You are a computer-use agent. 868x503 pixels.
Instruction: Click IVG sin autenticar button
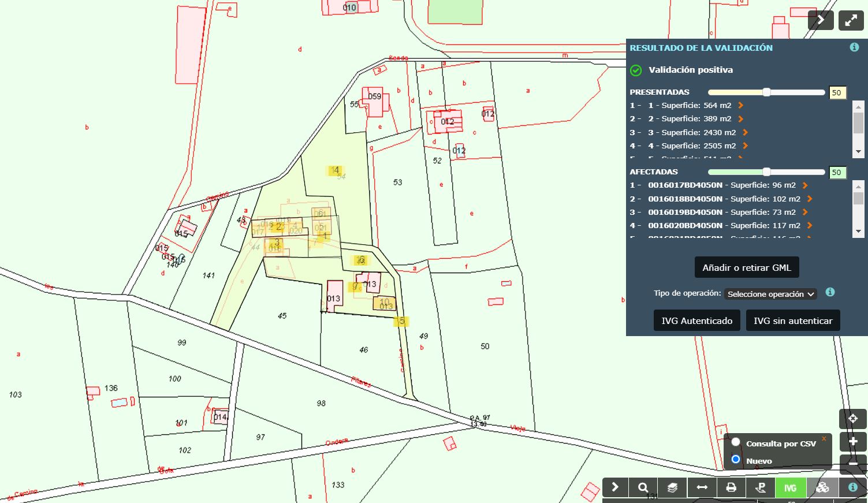[793, 321]
